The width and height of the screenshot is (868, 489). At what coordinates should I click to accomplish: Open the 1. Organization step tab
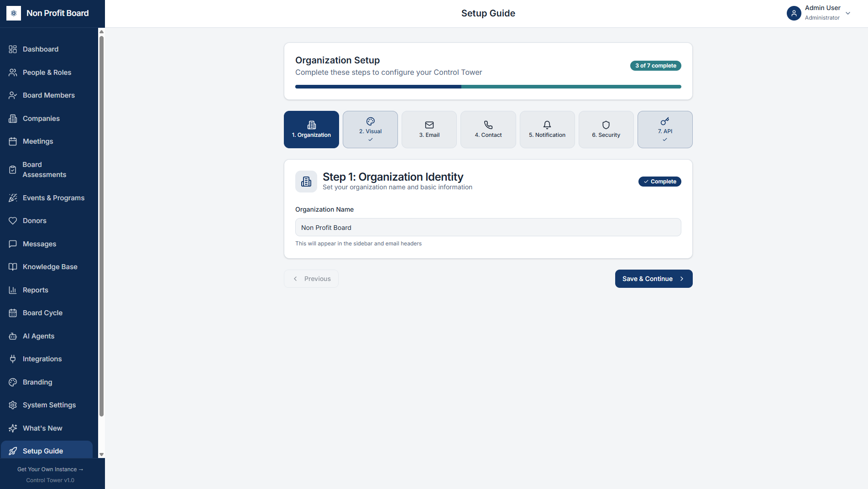pyautogui.click(x=311, y=130)
